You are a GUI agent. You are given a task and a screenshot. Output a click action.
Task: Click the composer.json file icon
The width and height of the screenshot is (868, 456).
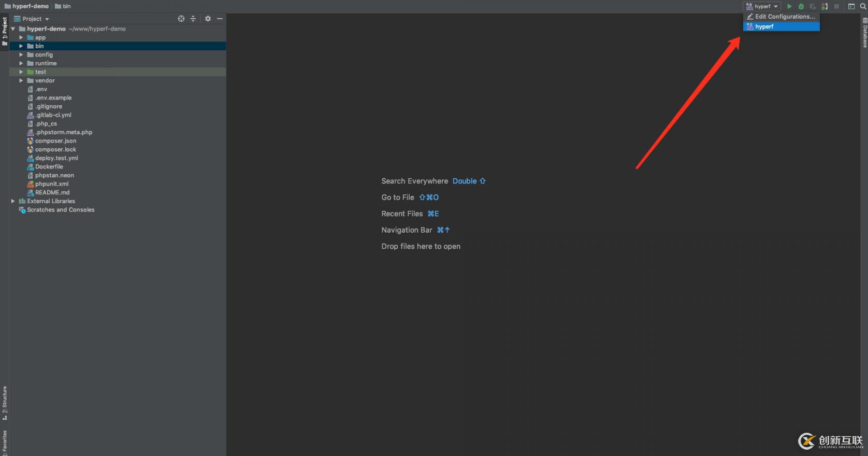[30, 141]
